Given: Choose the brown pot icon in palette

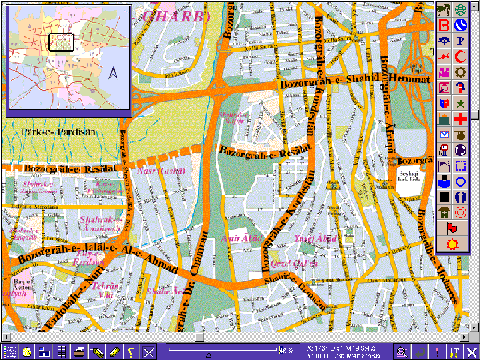Looking at the screenshot, I should tap(461, 135).
